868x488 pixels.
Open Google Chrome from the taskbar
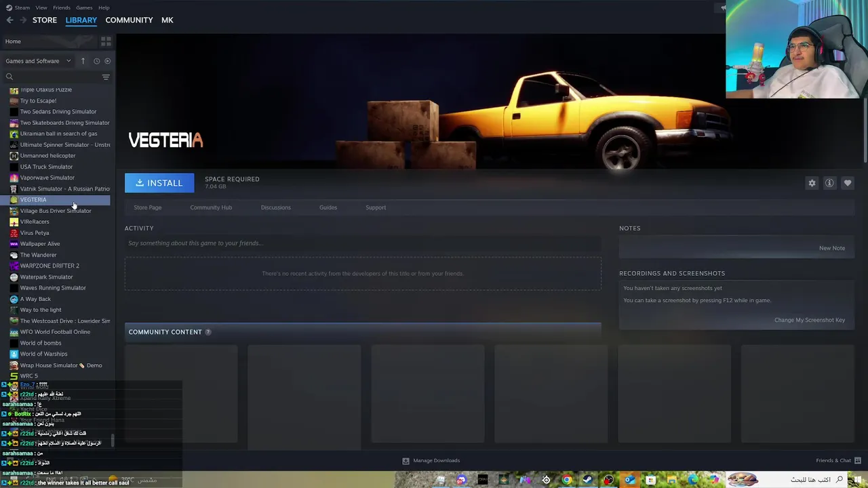(x=567, y=480)
